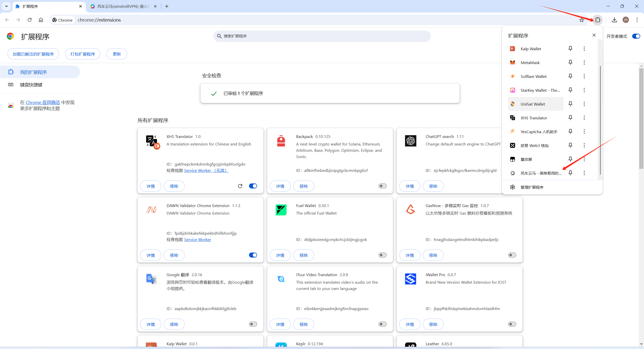Expand the tab search dropdown arrow
Screen dimensions: 644x349
(x=6, y=6)
